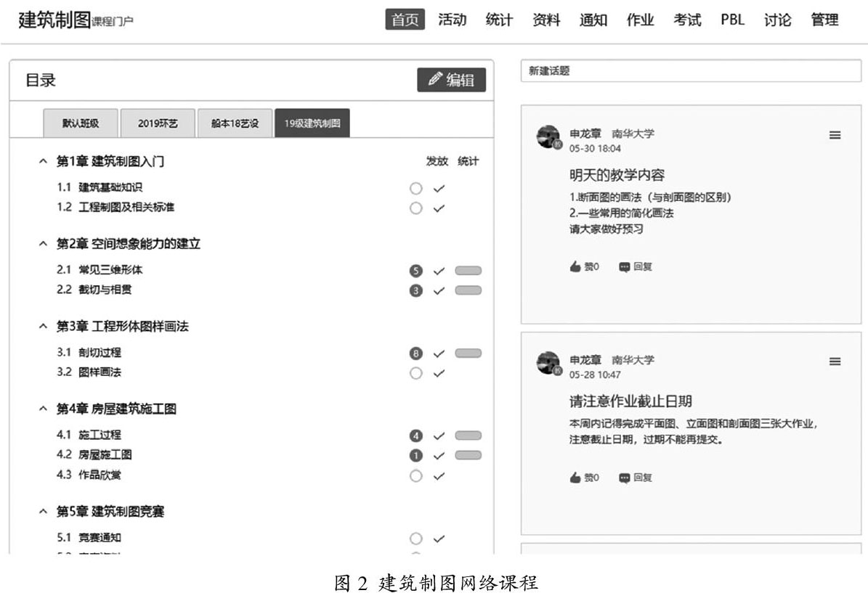Open lesson 4.3 作品欣赏
868x593 pixels.
pos(89,475)
